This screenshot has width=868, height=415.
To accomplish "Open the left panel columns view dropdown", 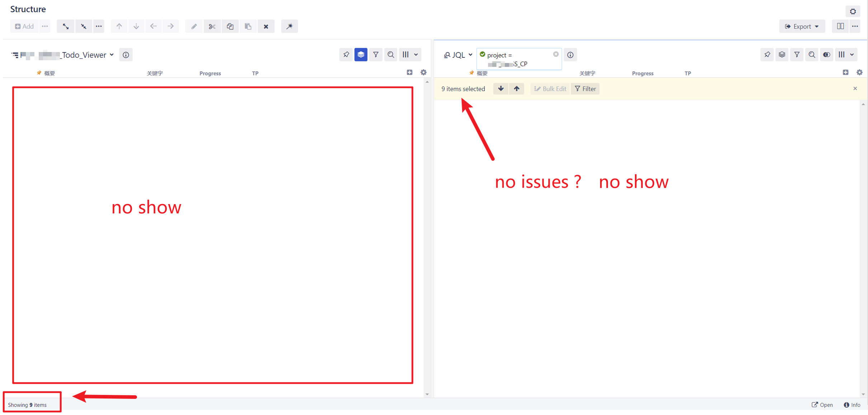I will pyautogui.click(x=410, y=55).
